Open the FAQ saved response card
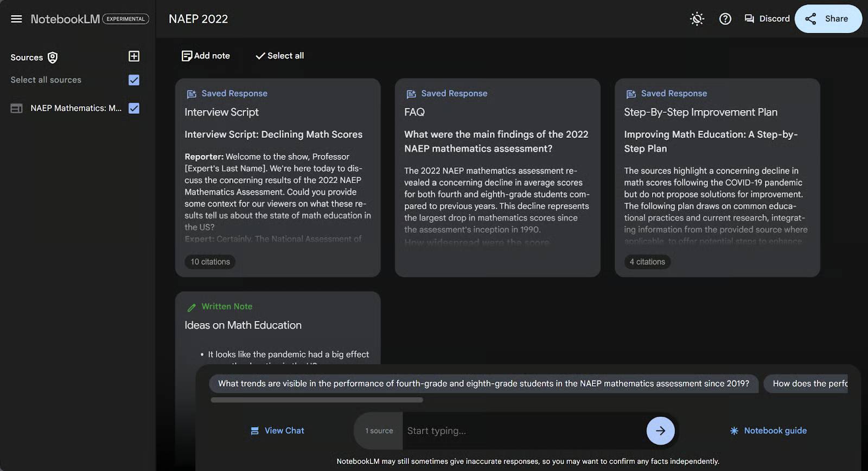868x471 pixels. pyautogui.click(x=497, y=178)
